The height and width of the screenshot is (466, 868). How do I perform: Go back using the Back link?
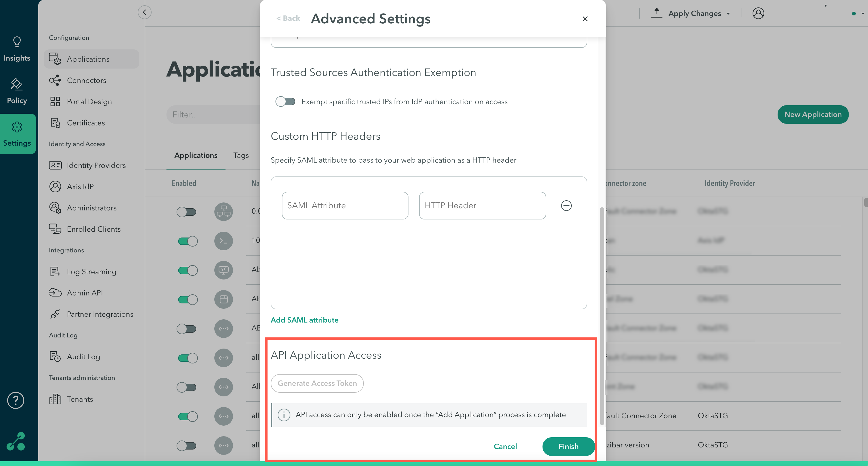click(x=288, y=18)
